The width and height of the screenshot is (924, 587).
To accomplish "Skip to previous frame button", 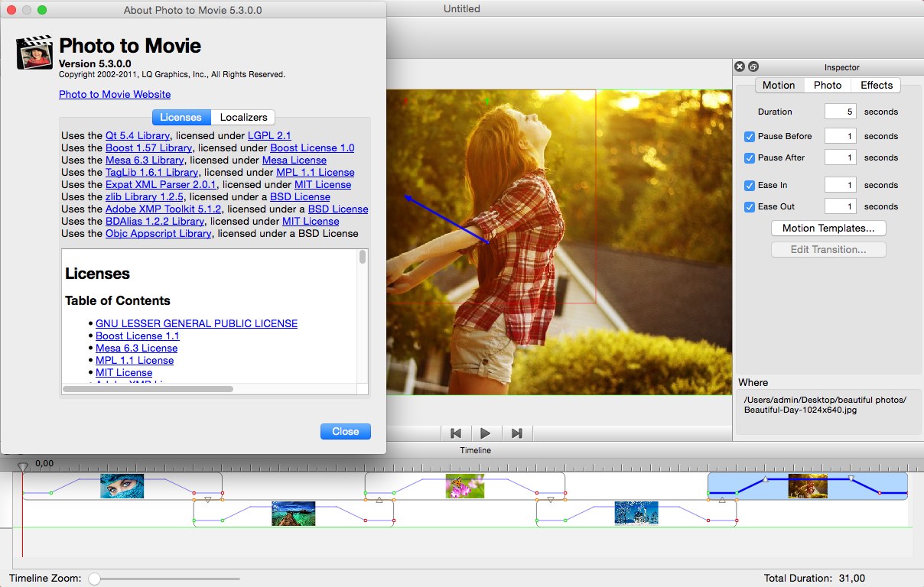I will click(456, 433).
